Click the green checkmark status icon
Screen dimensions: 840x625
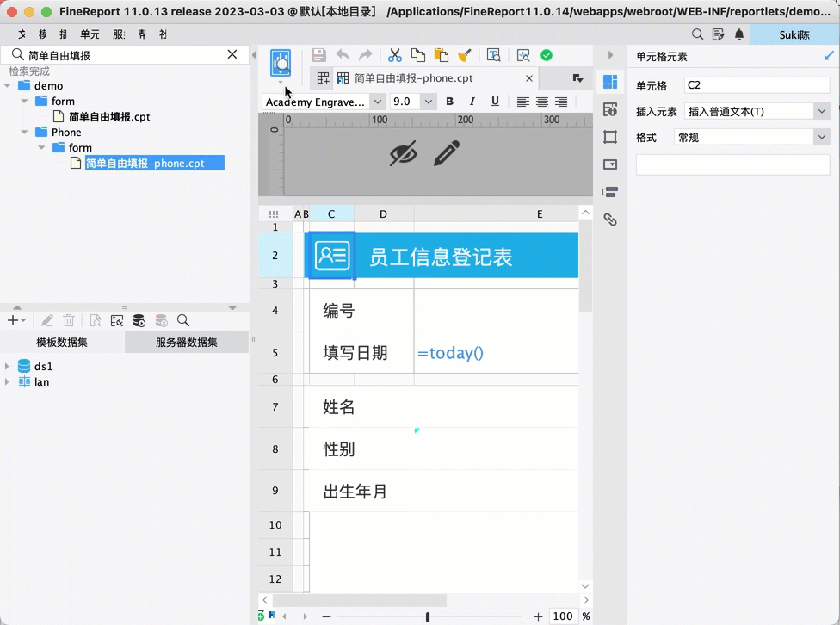pyautogui.click(x=547, y=55)
